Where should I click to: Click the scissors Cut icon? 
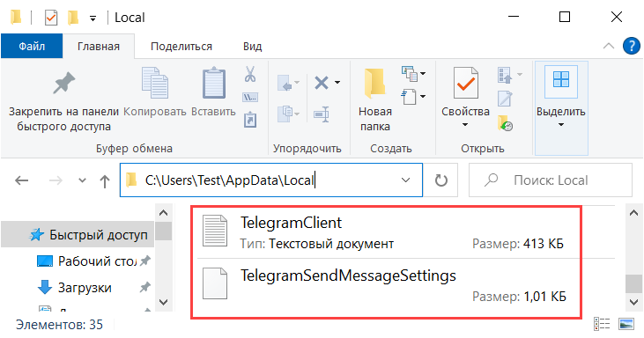tap(250, 74)
